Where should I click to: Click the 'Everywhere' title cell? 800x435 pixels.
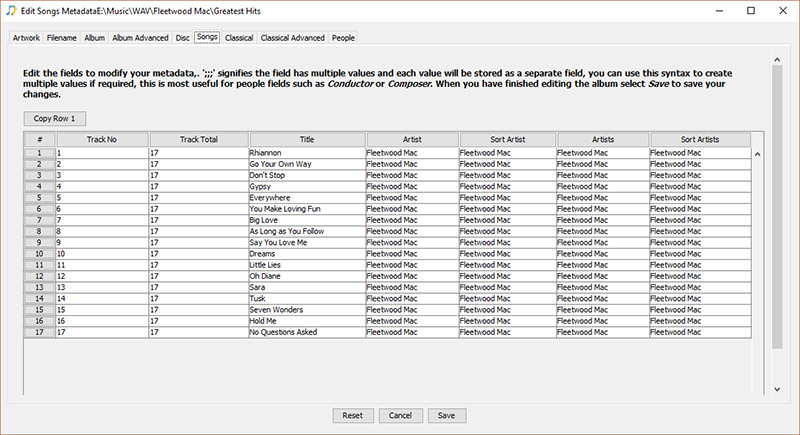(307, 198)
